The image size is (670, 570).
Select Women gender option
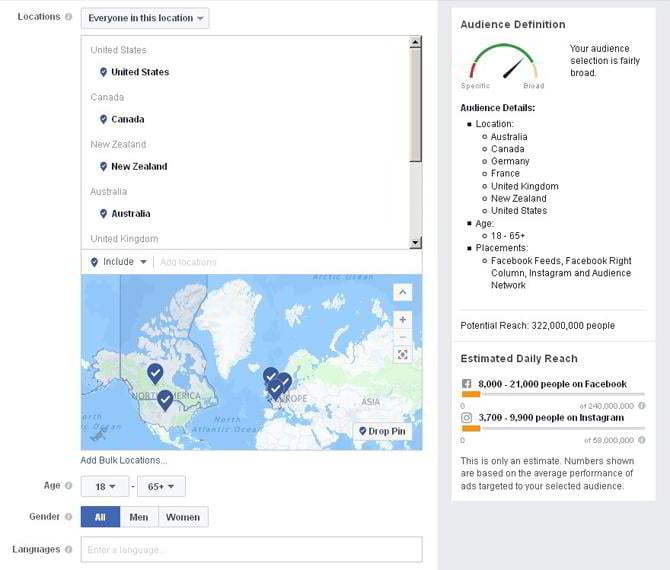coord(183,517)
